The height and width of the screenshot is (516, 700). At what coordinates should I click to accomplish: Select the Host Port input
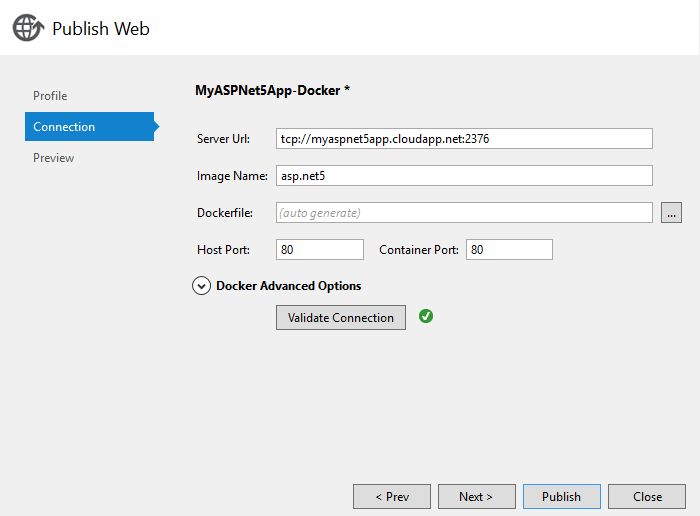coord(320,249)
